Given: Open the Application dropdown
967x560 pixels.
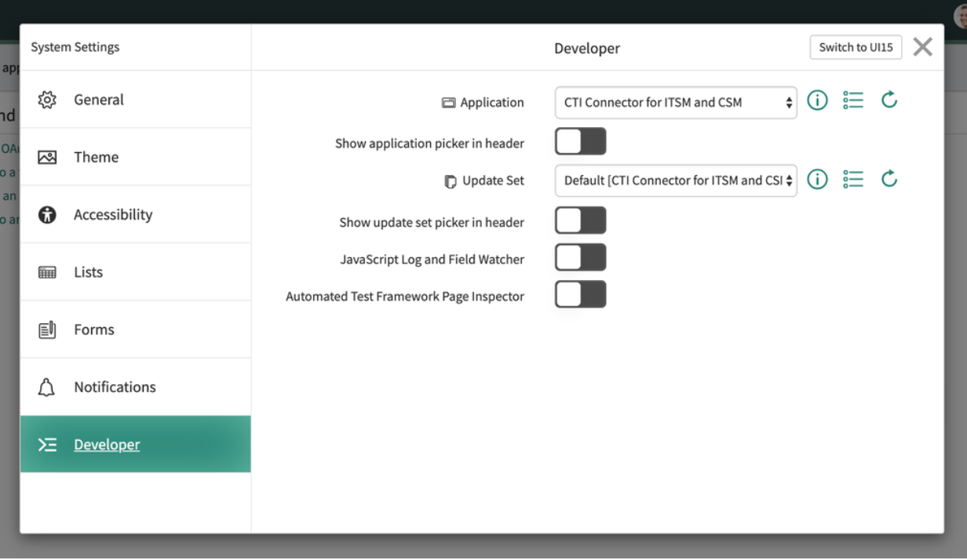Looking at the screenshot, I should tap(675, 102).
